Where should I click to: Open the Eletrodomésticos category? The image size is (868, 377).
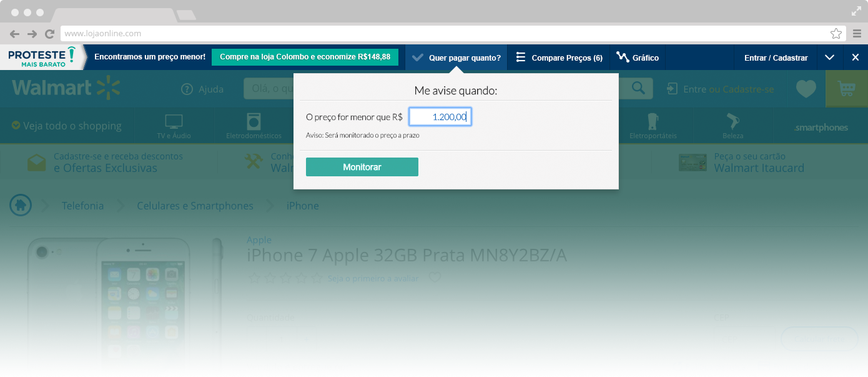point(255,127)
